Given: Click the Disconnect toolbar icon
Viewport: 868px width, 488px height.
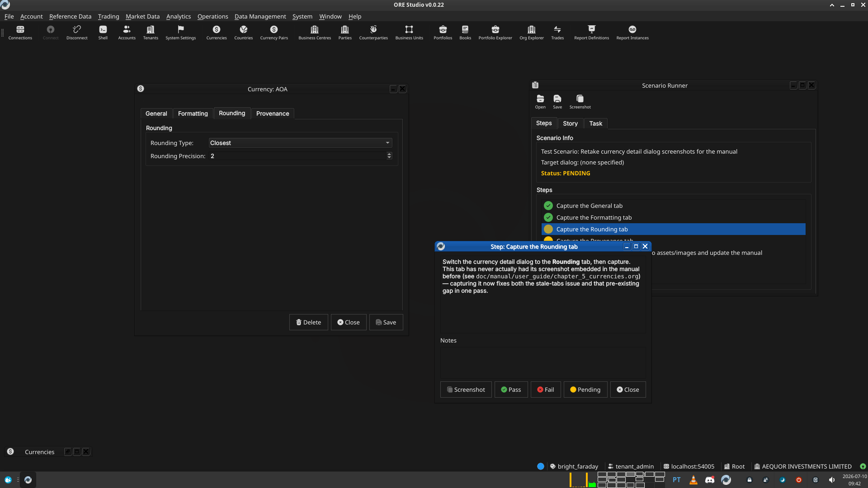Looking at the screenshot, I should tap(77, 33).
